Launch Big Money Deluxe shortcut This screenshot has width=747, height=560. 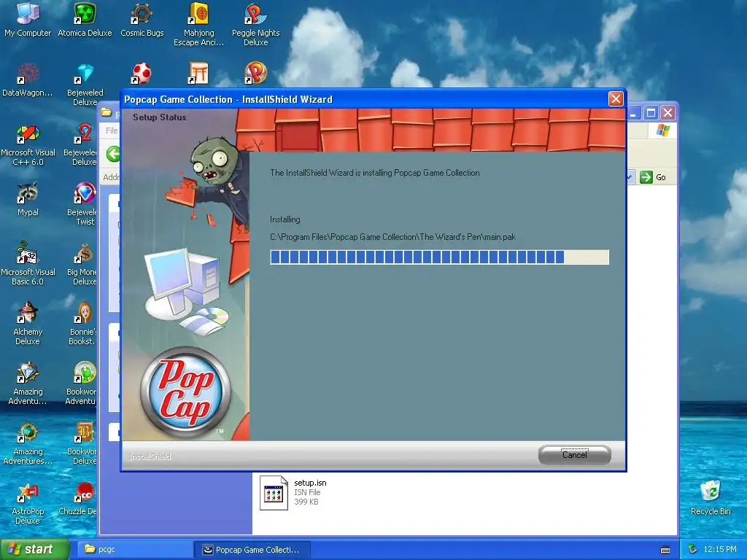tap(83, 264)
